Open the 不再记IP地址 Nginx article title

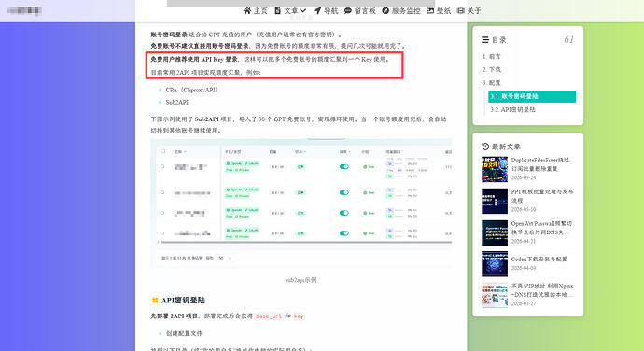coord(542,290)
